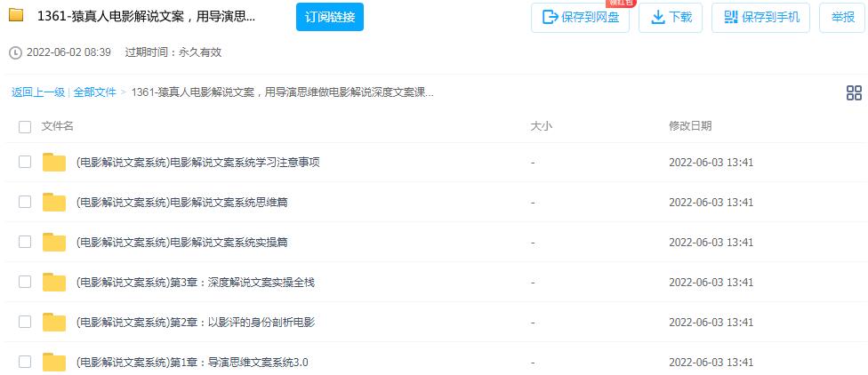The image size is (868, 375).
Task: Open 第1章：导演思维文案系统3.0
Action: (x=191, y=363)
